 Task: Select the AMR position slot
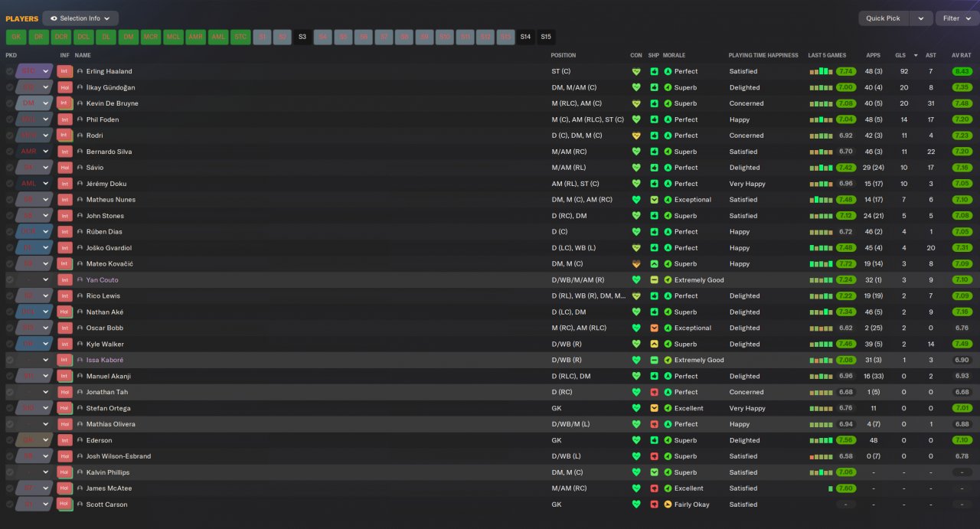196,37
